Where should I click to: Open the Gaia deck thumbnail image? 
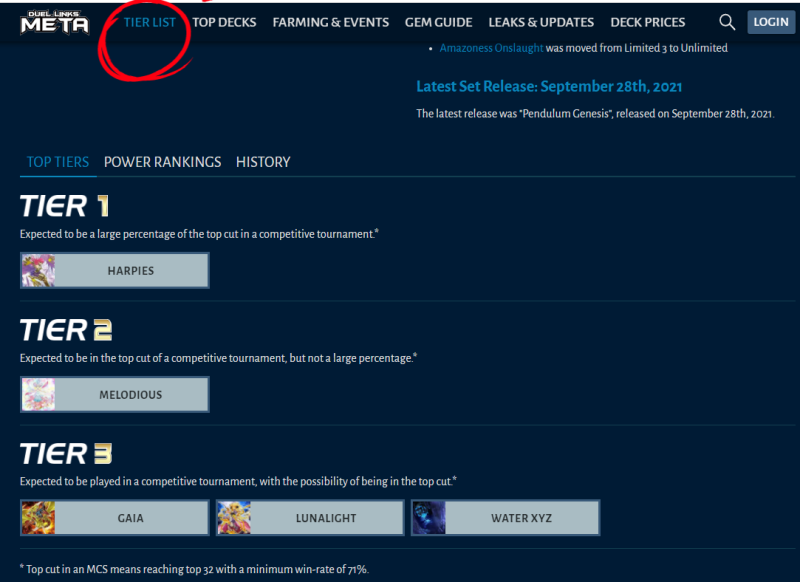[38, 518]
